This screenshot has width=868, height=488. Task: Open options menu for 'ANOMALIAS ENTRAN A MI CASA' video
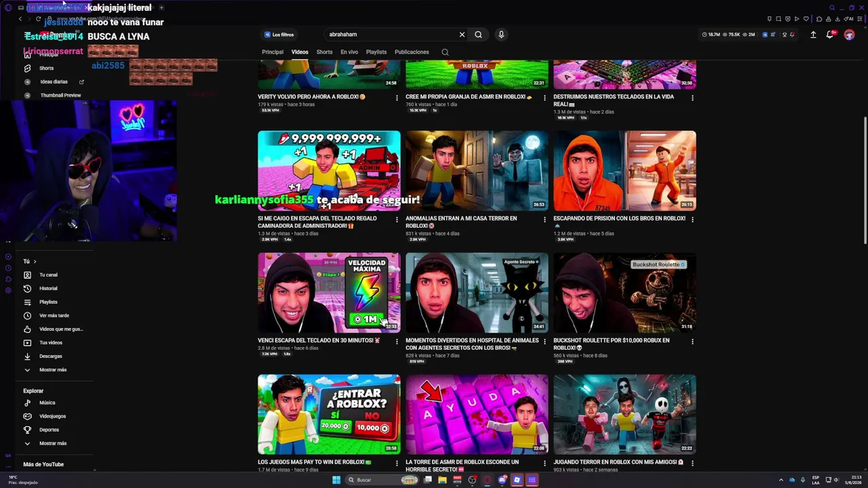[545, 220]
